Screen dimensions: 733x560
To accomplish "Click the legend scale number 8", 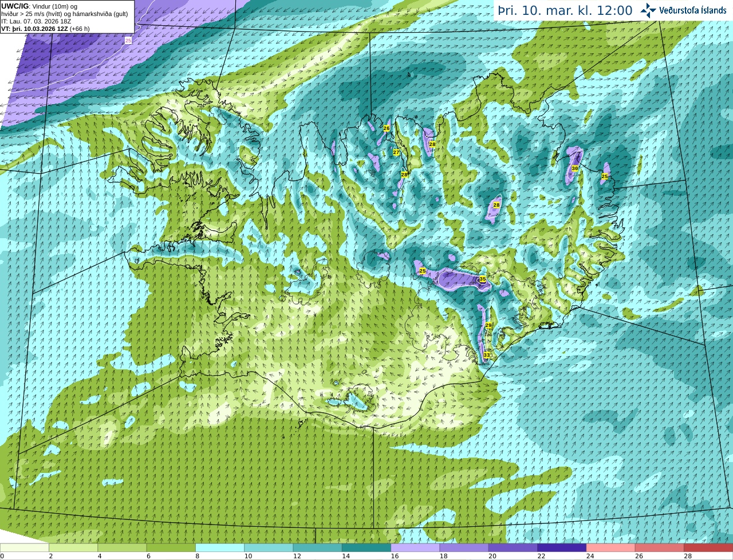I will click(x=198, y=556).
